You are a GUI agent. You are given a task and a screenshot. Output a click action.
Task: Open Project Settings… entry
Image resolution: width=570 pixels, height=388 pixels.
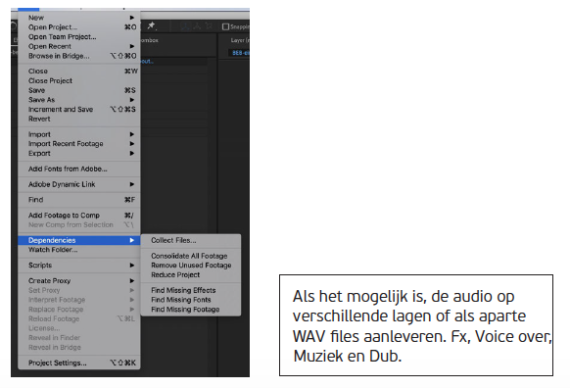tap(79, 363)
